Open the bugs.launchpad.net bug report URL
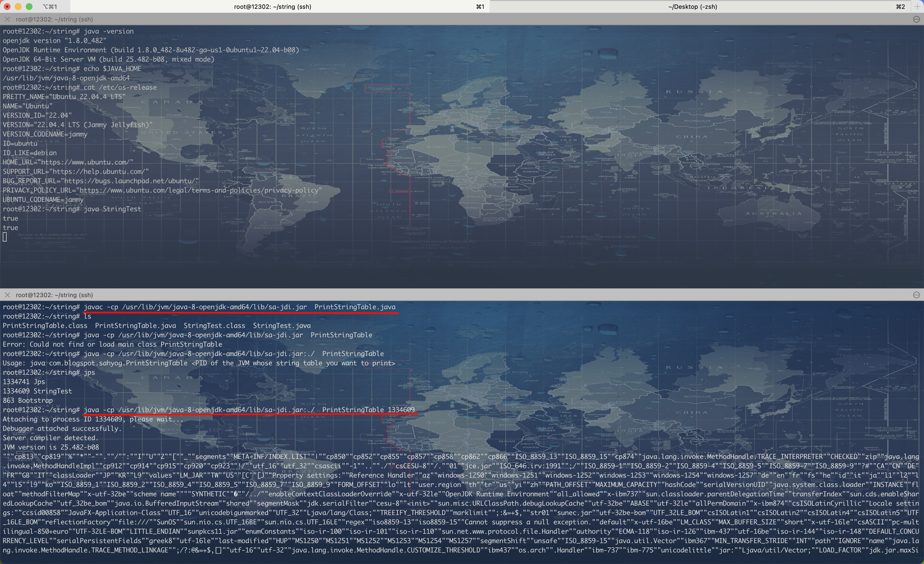The height and width of the screenshot is (564, 924). 131,181
